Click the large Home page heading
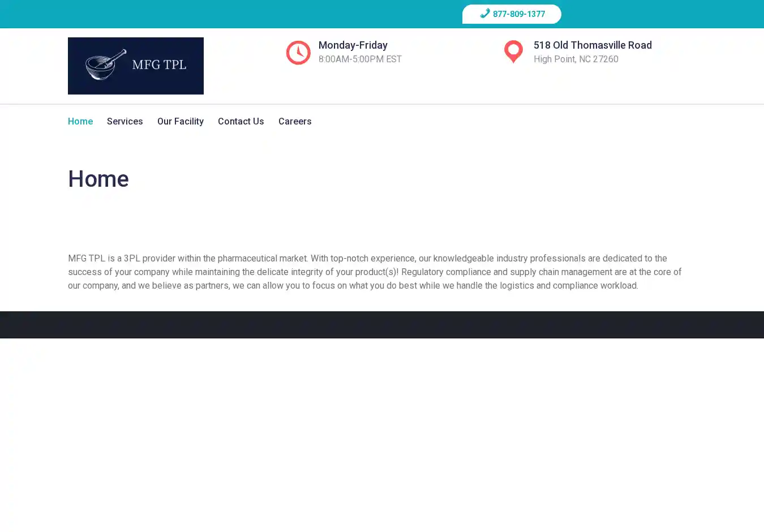Screen dimensions: 764x532 pyautogui.click(x=98, y=179)
